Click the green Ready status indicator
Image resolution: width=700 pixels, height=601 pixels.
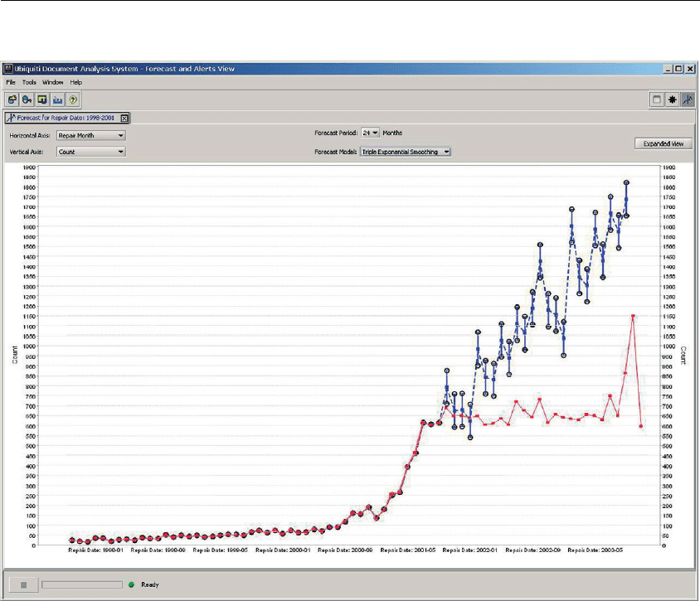coord(131,584)
